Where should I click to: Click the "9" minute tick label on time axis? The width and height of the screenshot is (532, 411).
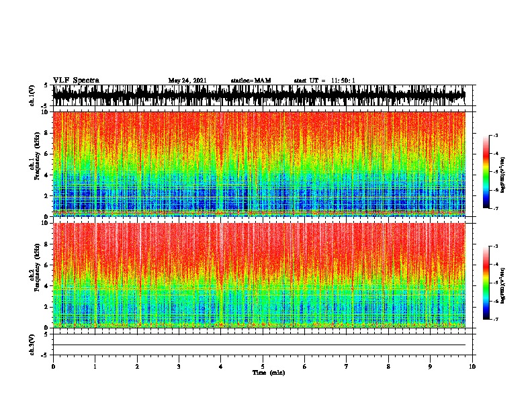[x=430, y=367]
